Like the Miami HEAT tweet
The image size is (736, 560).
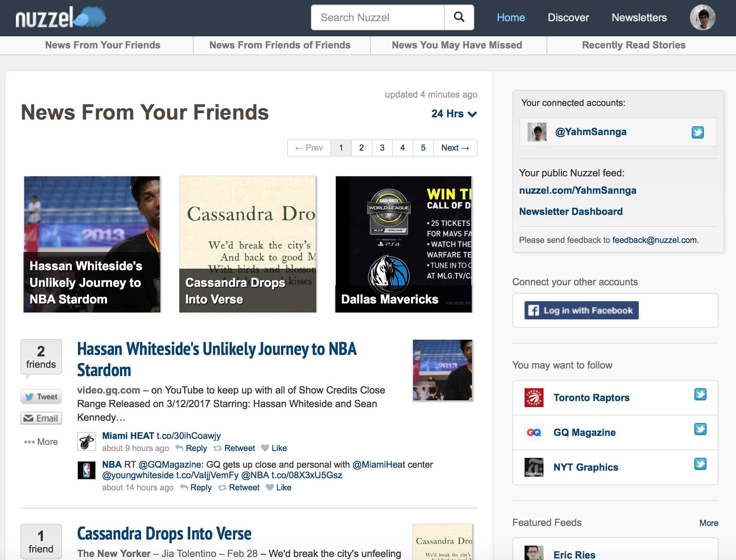pyautogui.click(x=274, y=448)
